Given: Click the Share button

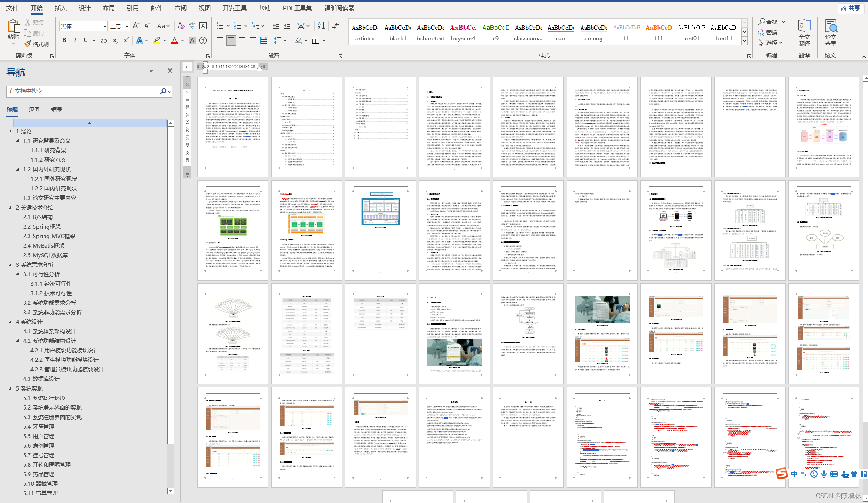Looking at the screenshot, I should tap(851, 8).
